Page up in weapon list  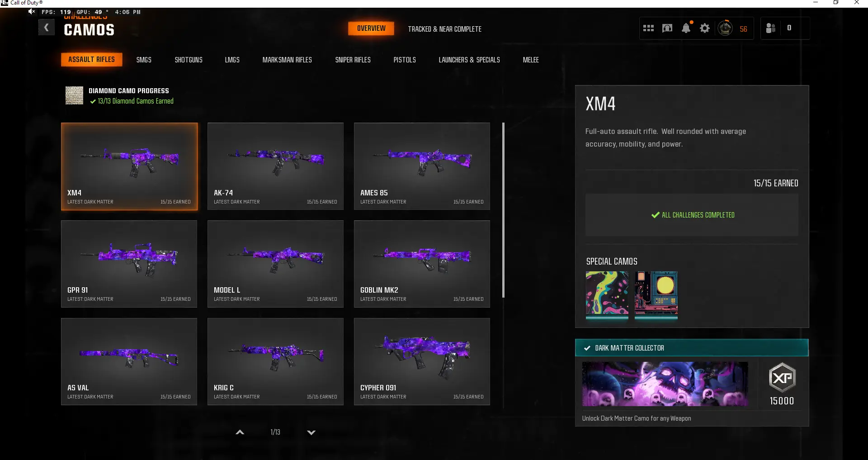point(240,432)
